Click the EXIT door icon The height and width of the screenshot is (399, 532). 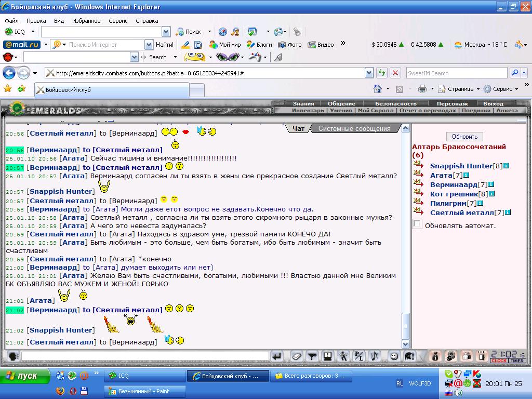[x=482, y=356]
